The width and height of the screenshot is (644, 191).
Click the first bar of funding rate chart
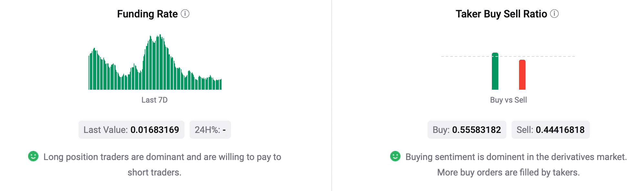pos(89,73)
